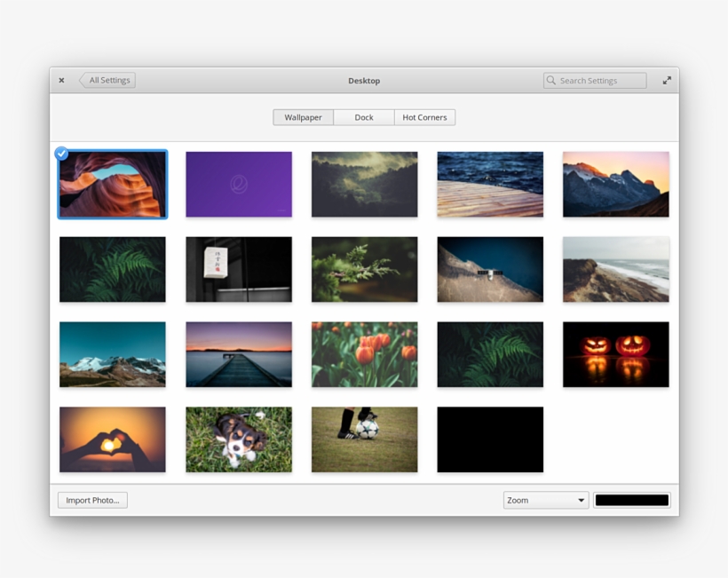
Task: Select the puppy wallpaper
Action: point(238,439)
